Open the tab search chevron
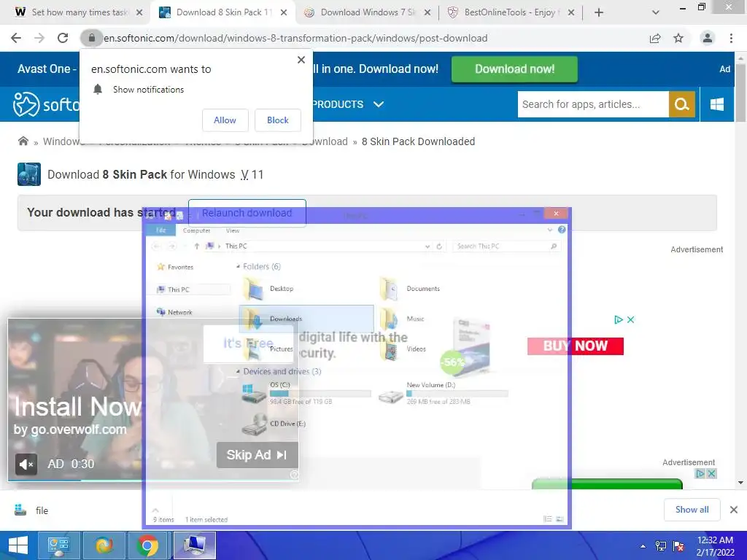The image size is (747, 560). tap(656, 12)
